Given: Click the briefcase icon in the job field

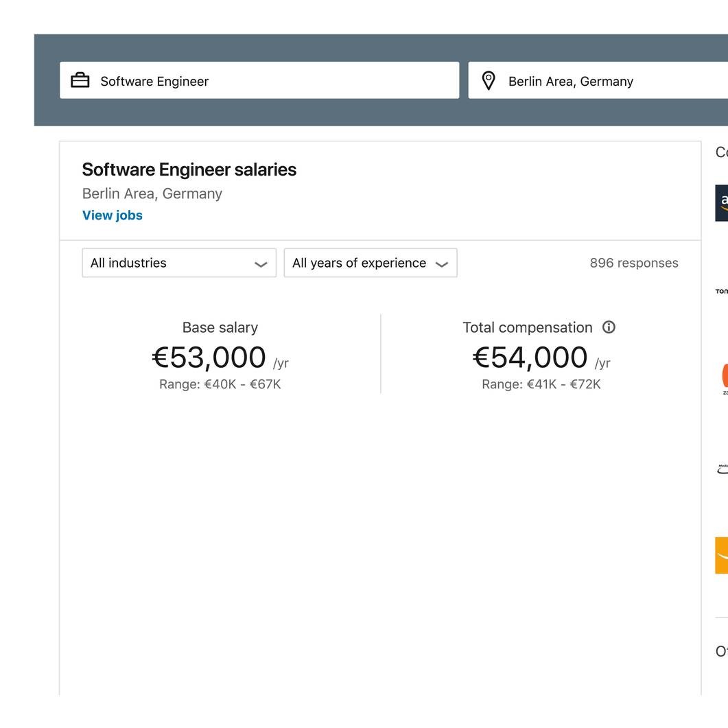Looking at the screenshot, I should pyautogui.click(x=80, y=80).
